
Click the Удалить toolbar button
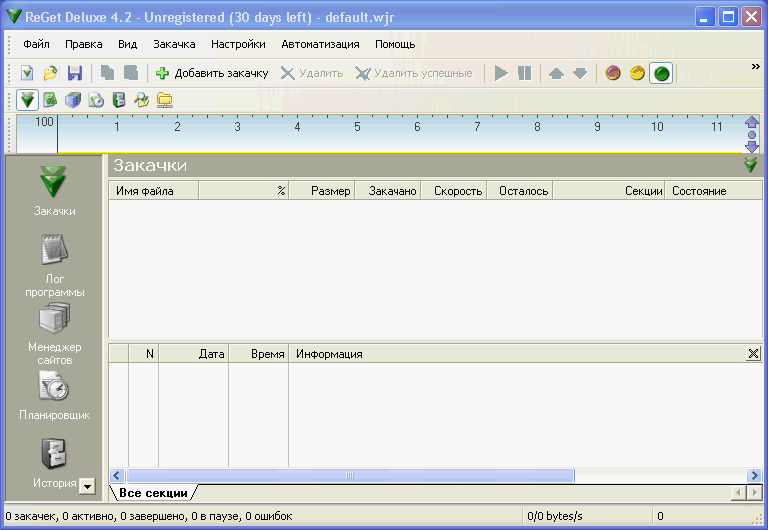click(x=312, y=73)
